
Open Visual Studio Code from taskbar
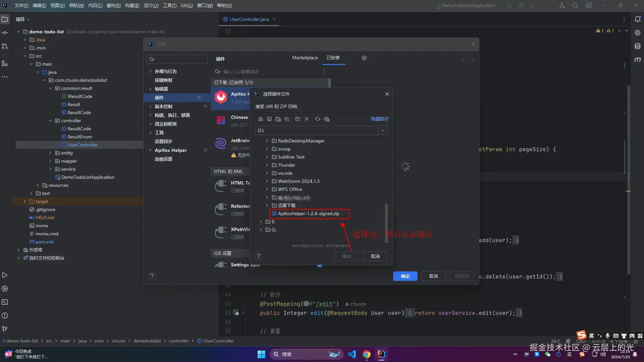click(x=352, y=354)
